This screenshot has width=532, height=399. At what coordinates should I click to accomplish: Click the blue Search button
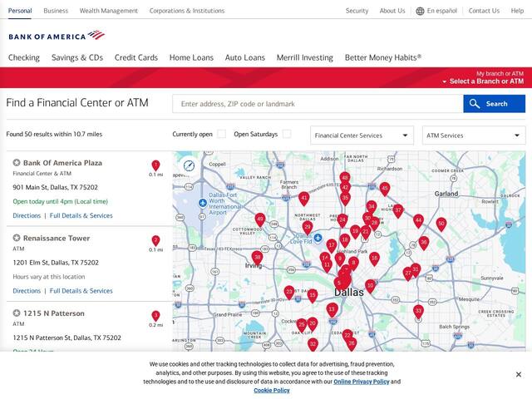pos(495,103)
